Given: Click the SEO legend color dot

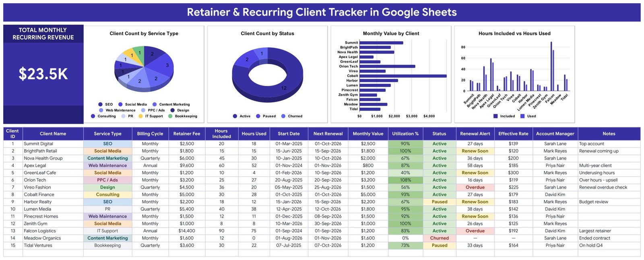Looking at the screenshot, I should click(x=100, y=104).
